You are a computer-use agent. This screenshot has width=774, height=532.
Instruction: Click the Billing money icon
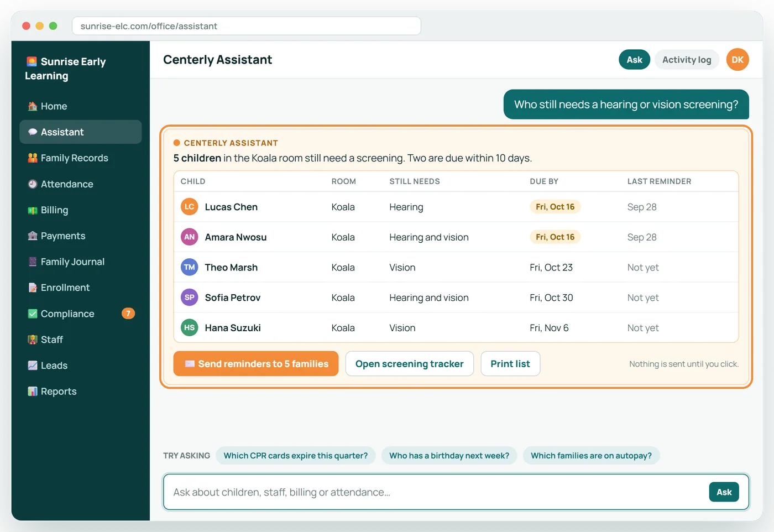click(x=33, y=210)
